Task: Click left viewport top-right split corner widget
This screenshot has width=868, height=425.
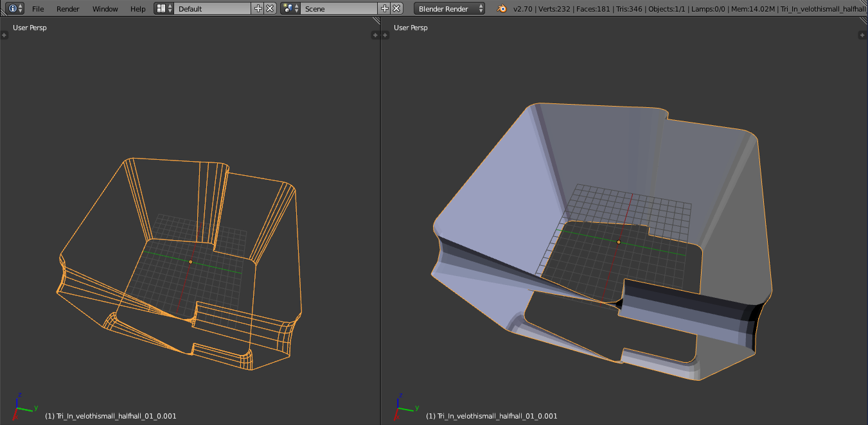Action: 376,21
